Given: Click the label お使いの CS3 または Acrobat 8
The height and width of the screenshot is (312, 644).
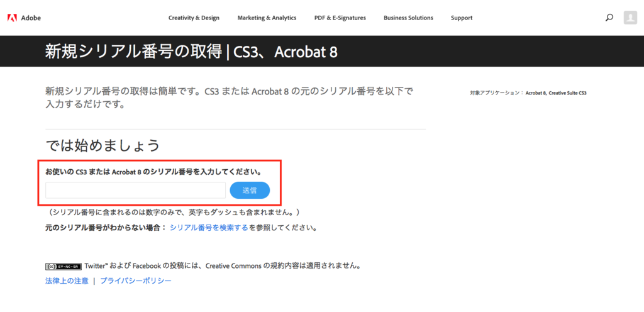Looking at the screenshot, I should coord(154,172).
